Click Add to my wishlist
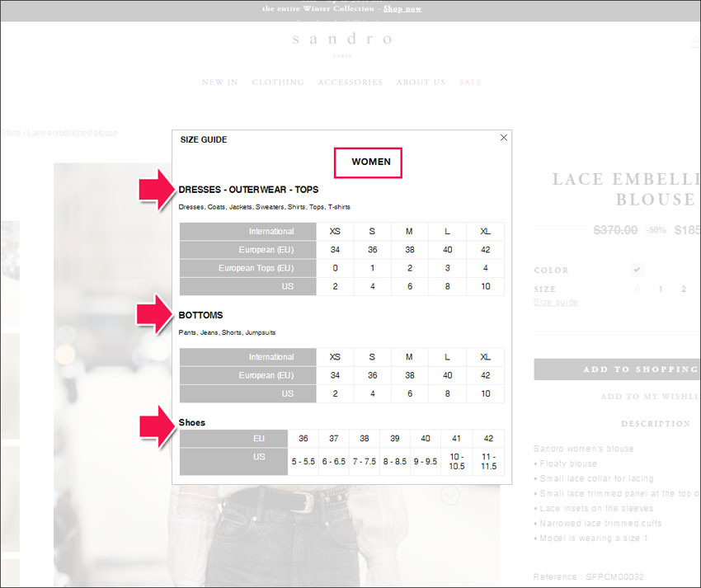Image resolution: width=701 pixels, height=588 pixels. [651, 397]
